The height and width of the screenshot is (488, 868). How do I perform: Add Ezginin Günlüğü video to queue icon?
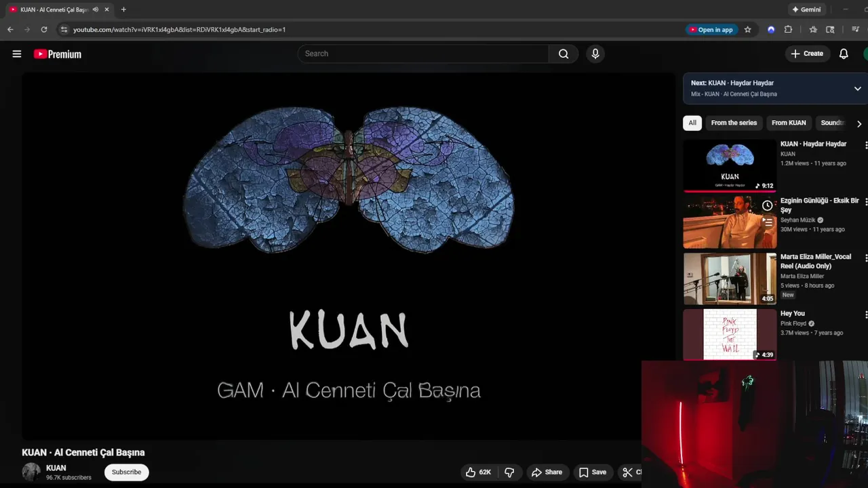click(x=767, y=222)
